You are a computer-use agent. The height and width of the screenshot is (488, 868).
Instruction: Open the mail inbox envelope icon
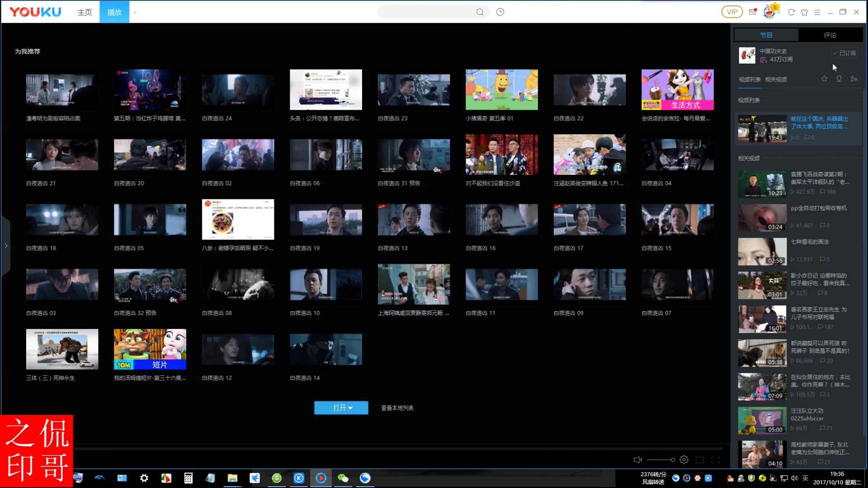753,12
